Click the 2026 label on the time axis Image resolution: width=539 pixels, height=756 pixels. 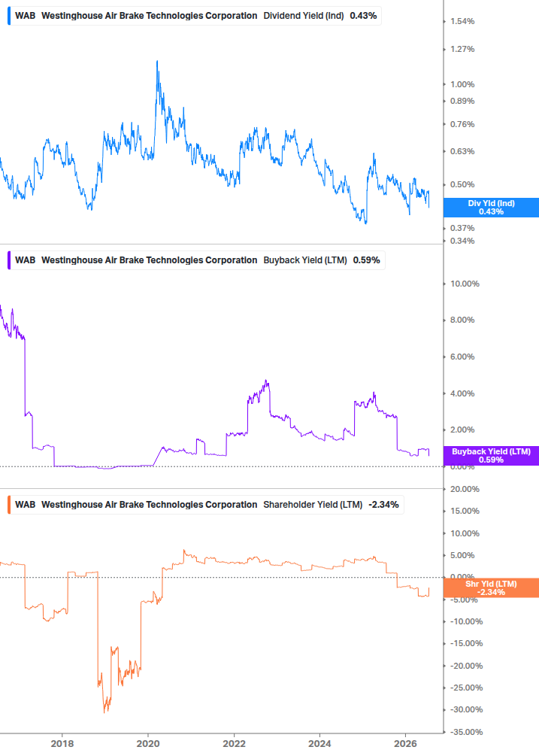point(405,743)
